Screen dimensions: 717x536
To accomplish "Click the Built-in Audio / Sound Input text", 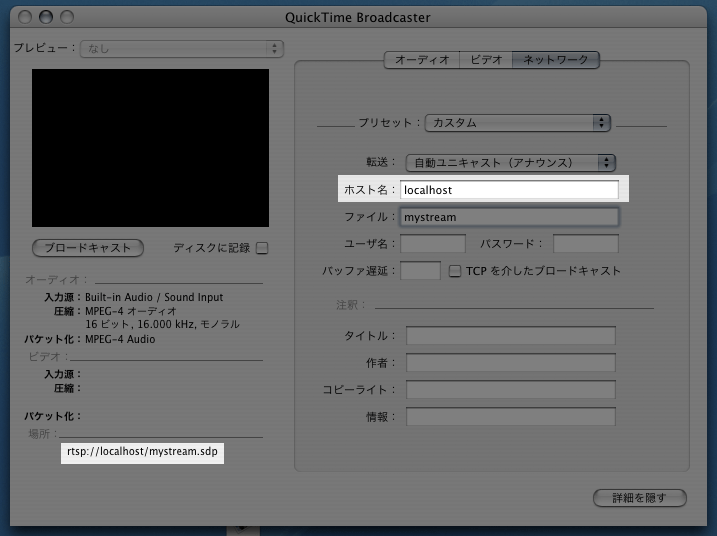I will click(x=154, y=297).
